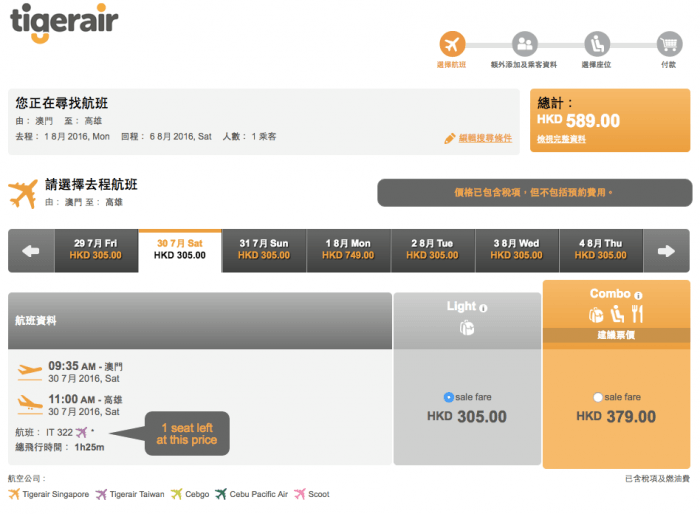Click the HKD 589.00 total box
The image size is (700, 514).
pos(610,120)
